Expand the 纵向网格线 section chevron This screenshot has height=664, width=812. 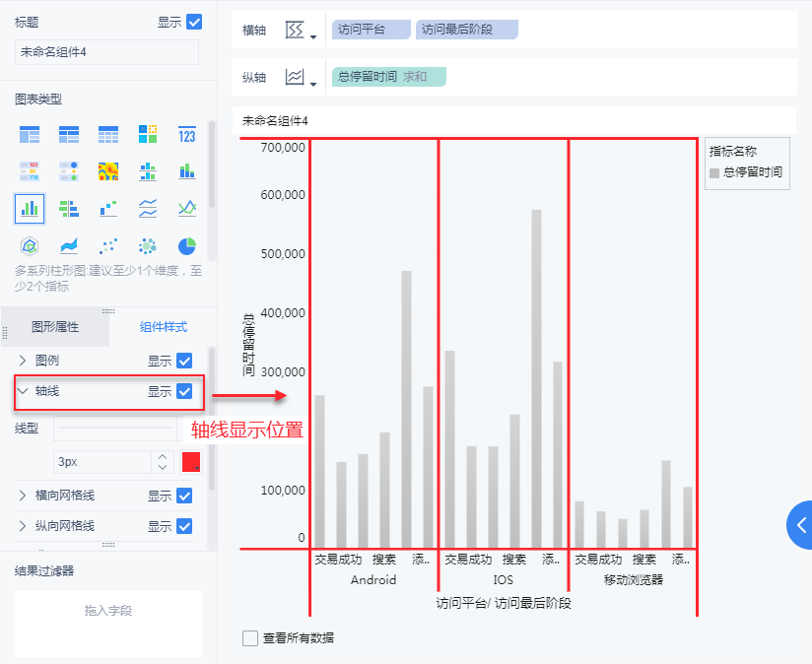point(23,526)
